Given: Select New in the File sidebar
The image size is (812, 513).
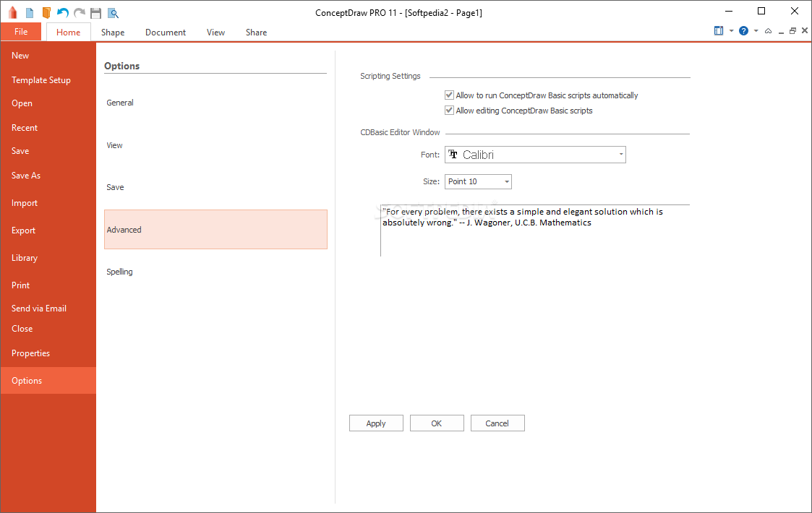Looking at the screenshot, I should coord(48,56).
